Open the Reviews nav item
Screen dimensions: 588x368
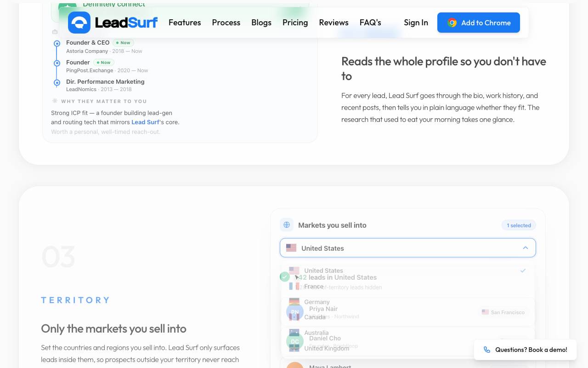tap(334, 23)
